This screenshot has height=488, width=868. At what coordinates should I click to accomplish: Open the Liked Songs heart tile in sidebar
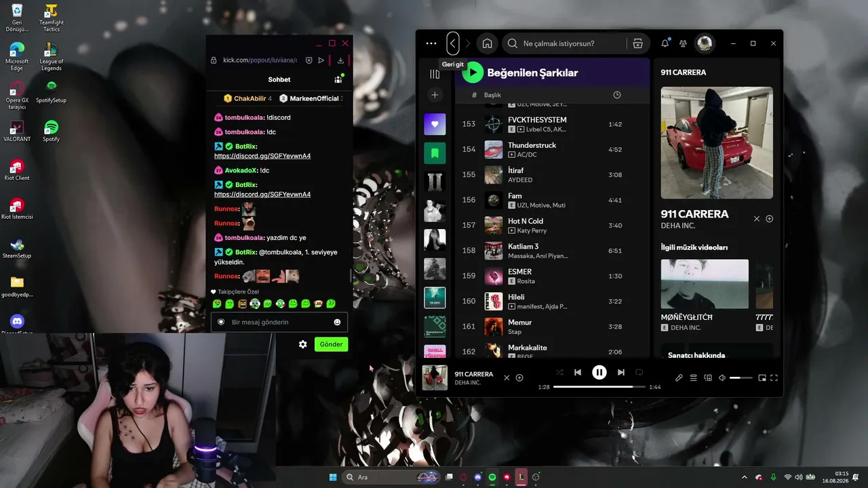point(435,124)
